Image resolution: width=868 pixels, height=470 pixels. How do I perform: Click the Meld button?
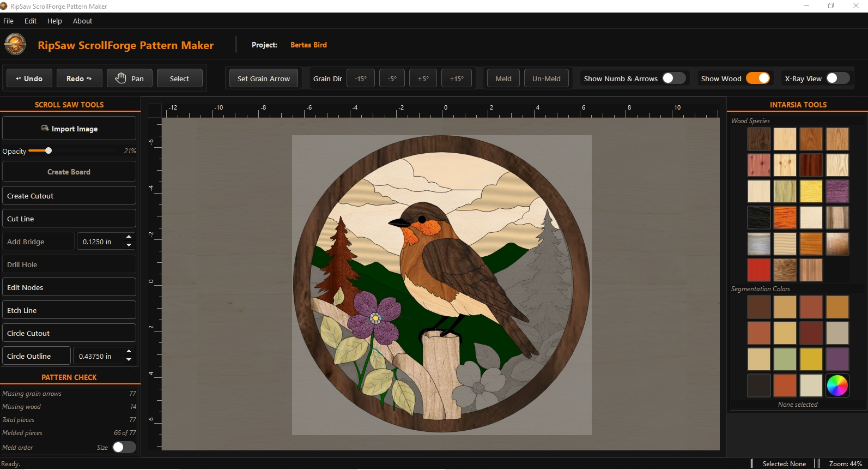[x=503, y=79]
